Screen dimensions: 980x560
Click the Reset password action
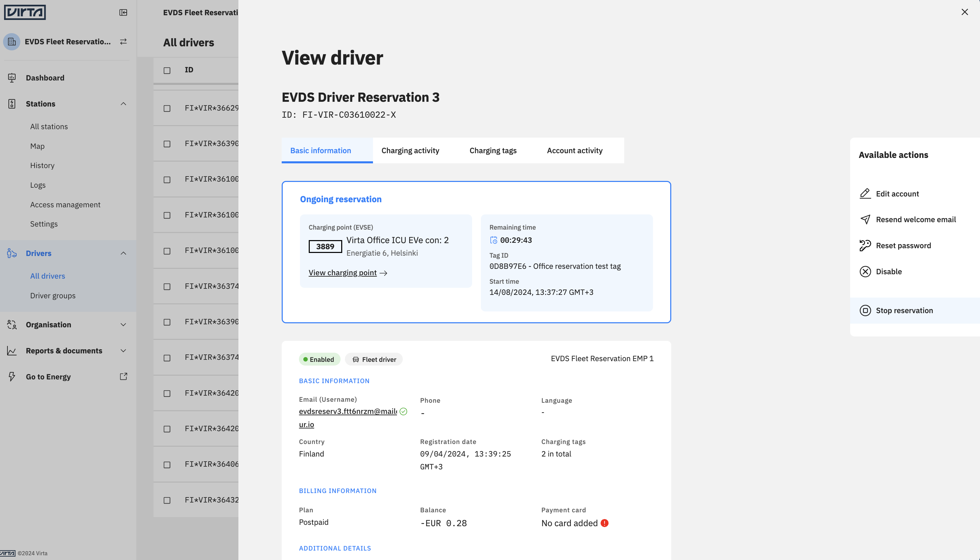coord(904,246)
